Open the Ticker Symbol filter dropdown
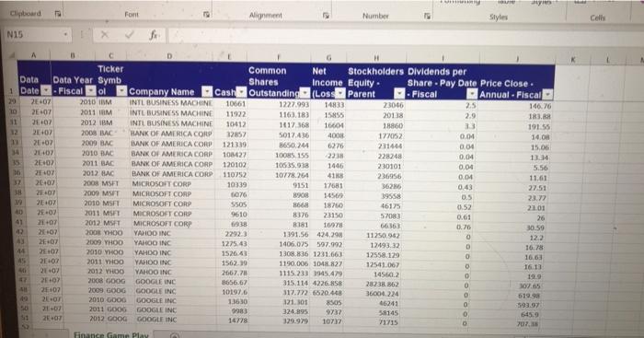 (x=121, y=91)
